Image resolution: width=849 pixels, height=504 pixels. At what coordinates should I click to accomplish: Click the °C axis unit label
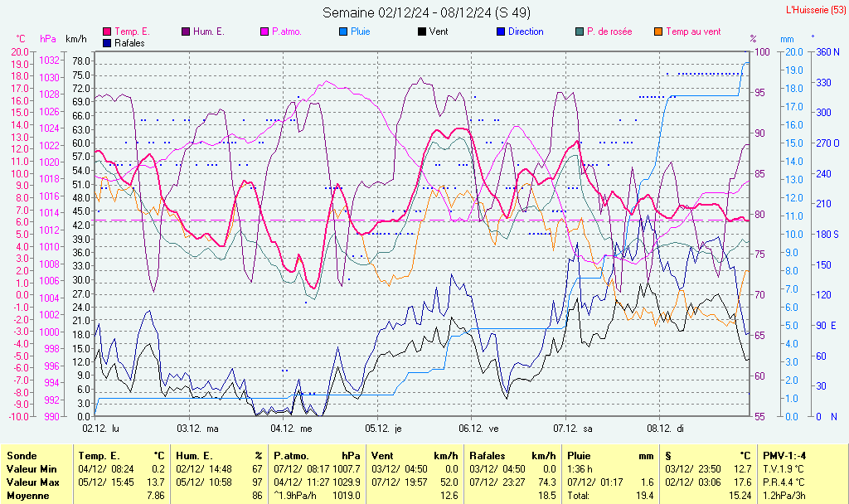[21, 39]
